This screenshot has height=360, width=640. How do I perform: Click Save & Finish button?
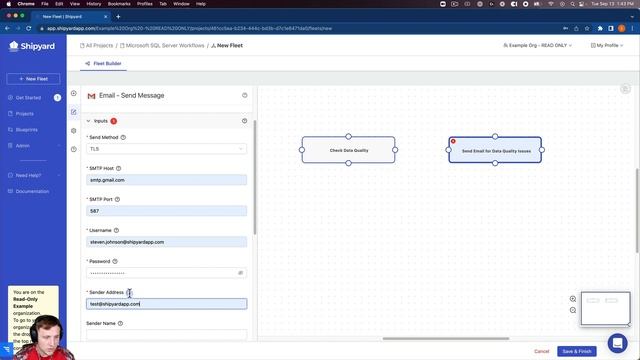577,351
